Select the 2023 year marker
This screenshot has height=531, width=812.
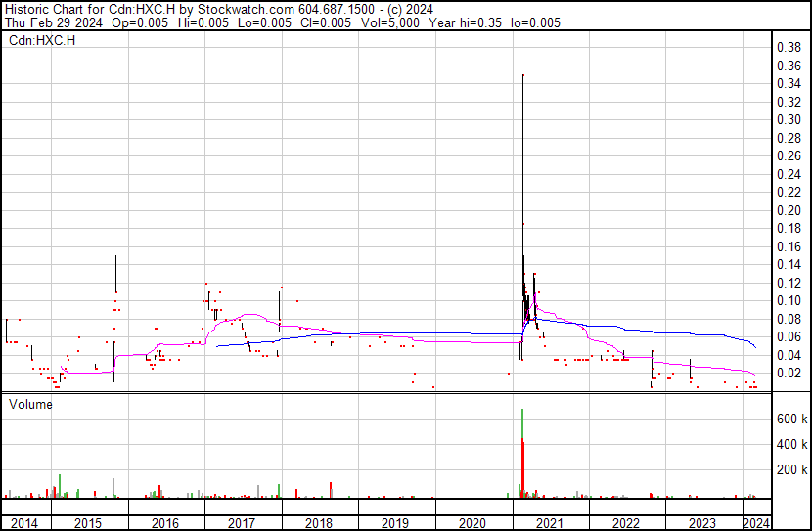[x=703, y=523]
